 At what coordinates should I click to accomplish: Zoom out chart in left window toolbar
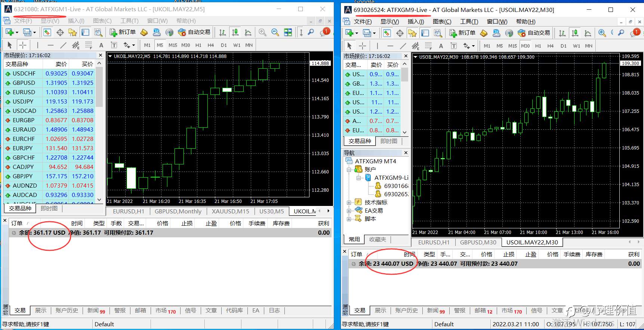pos(275,32)
